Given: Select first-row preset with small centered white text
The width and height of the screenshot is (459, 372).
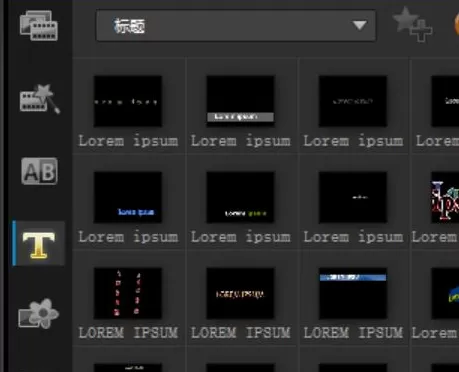Looking at the screenshot, I should pyautogui.click(x=353, y=101).
